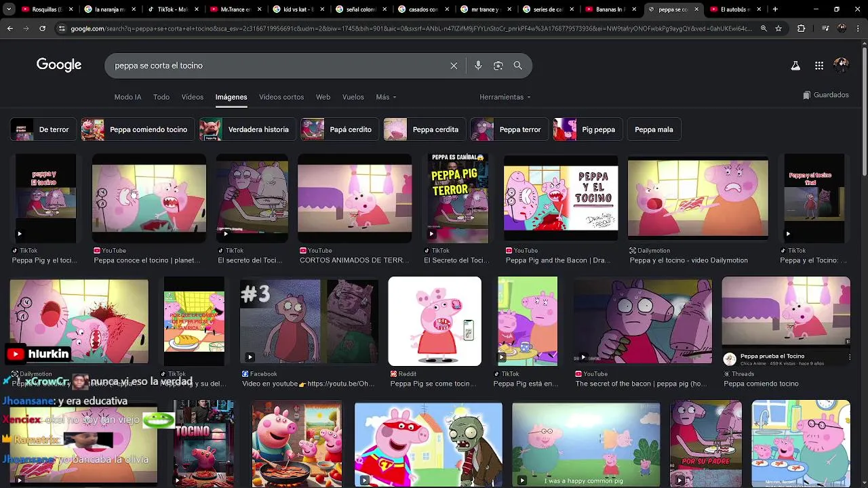Filter by Peppa terror chip
This screenshot has height=488, width=868.
coord(509,129)
